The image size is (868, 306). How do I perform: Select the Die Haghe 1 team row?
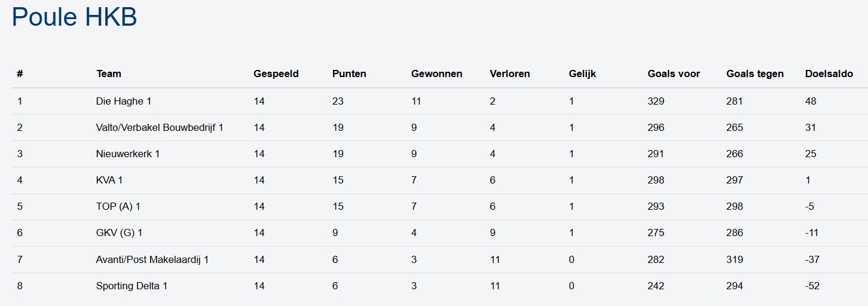click(123, 102)
